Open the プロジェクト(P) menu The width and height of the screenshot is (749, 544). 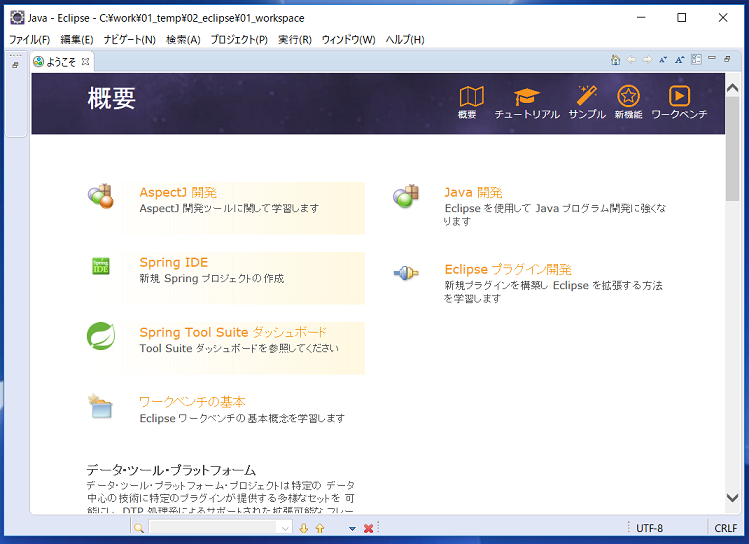coord(239,40)
